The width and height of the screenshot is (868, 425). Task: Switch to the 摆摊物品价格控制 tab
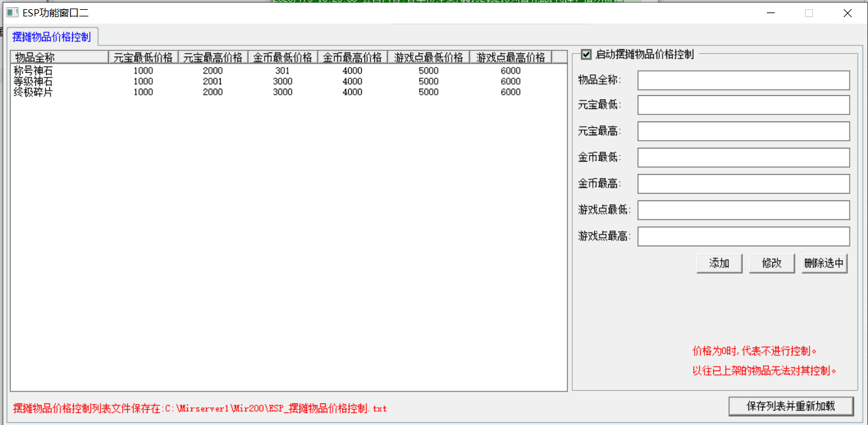pos(52,37)
